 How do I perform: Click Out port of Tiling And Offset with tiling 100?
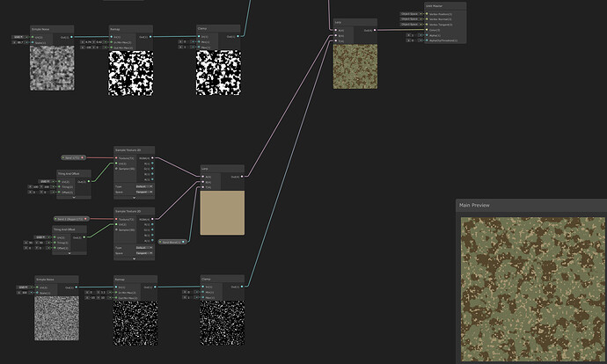point(89,181)
